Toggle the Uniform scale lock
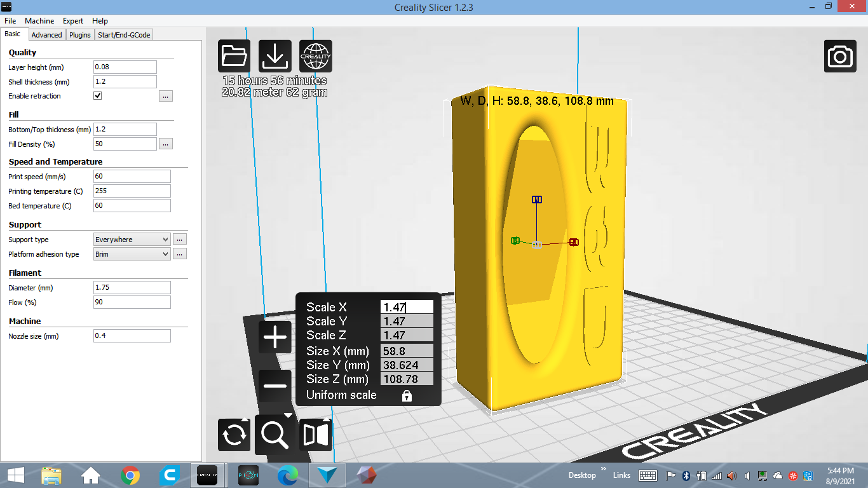 tap(407, 395)
